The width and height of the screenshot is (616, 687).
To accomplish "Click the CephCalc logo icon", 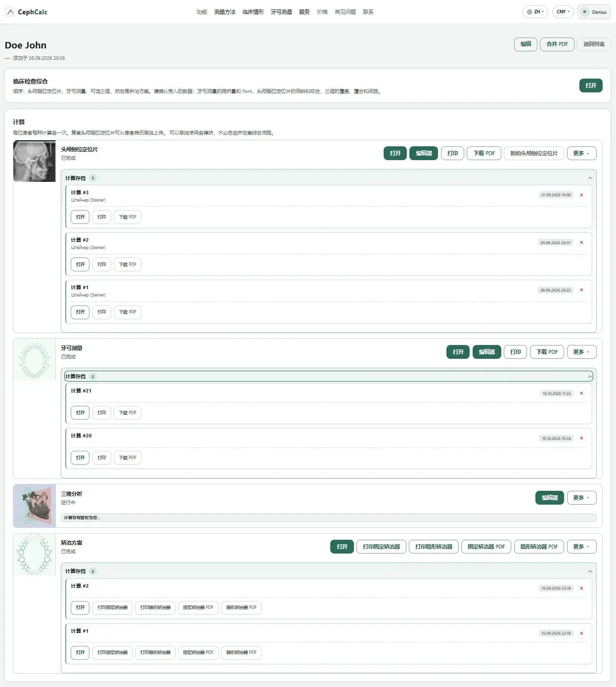I will coord(10,12).
